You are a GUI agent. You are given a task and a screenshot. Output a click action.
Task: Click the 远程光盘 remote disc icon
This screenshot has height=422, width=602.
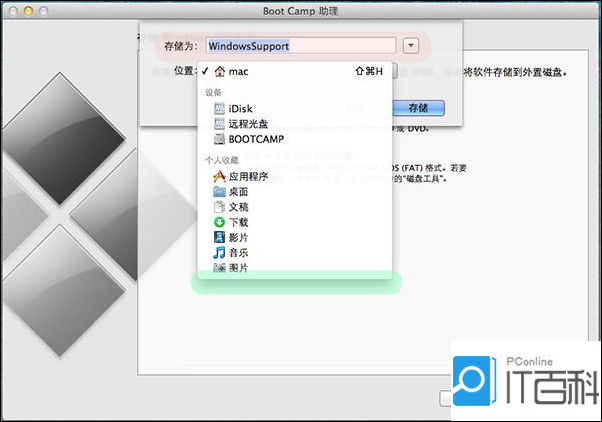(219, 124)
